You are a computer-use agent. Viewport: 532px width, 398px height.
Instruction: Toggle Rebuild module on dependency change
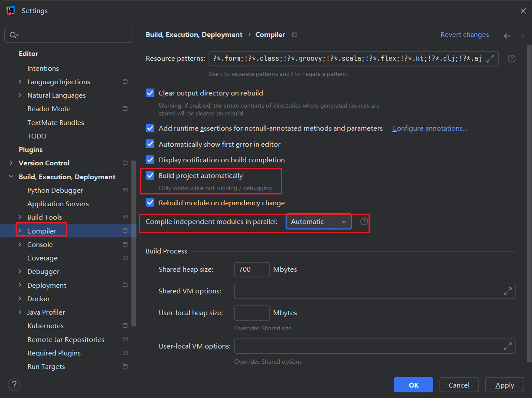(150, 203)
